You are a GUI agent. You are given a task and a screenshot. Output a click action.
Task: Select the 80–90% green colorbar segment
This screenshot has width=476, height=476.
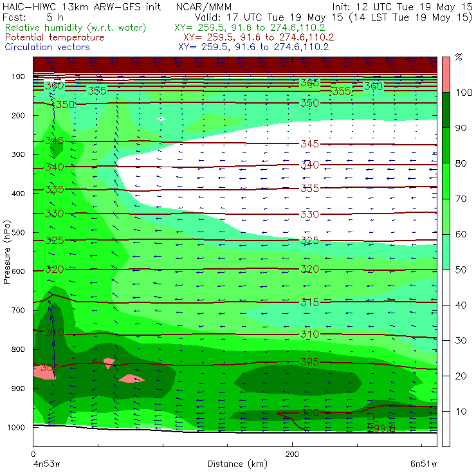[446, 145]
